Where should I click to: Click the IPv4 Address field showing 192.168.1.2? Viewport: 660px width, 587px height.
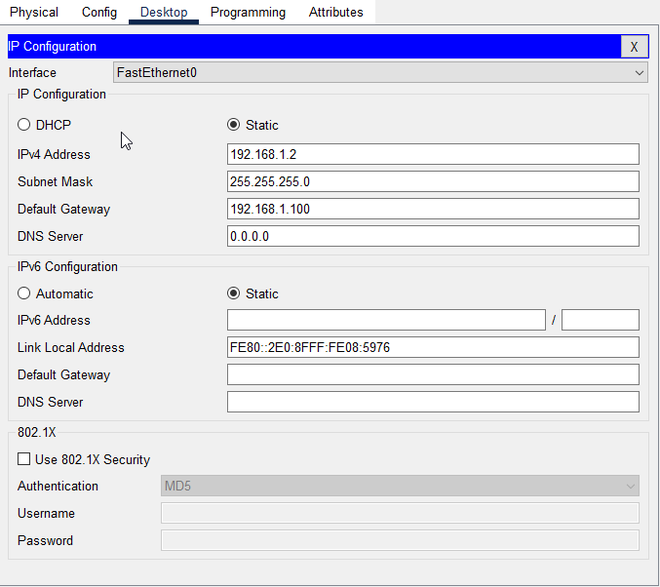[432, 154]
